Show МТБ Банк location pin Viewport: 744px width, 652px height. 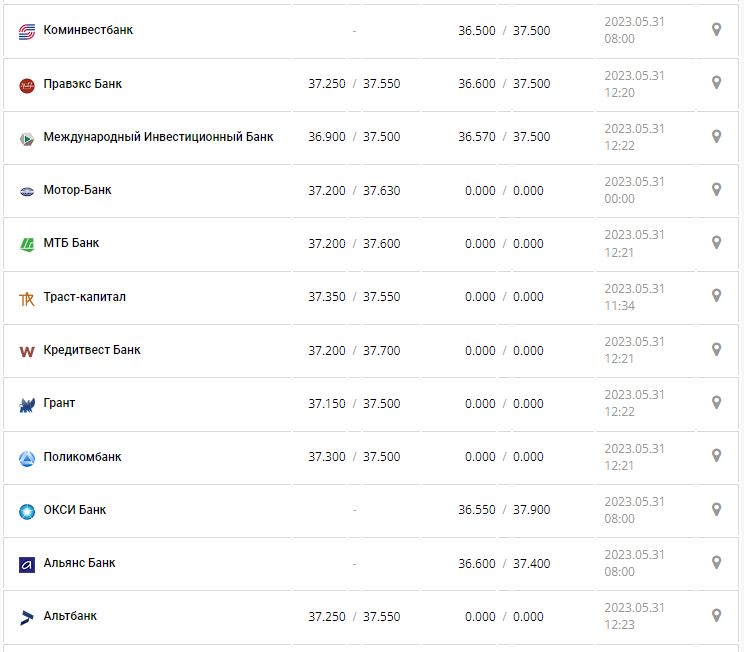tap(716, 243)
